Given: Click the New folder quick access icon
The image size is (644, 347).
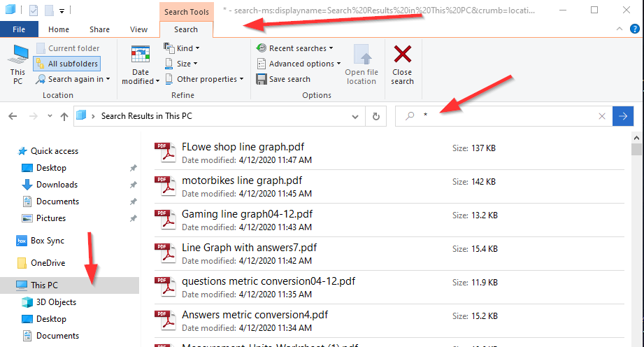Looking at the screenshot, I should point(49,10).
